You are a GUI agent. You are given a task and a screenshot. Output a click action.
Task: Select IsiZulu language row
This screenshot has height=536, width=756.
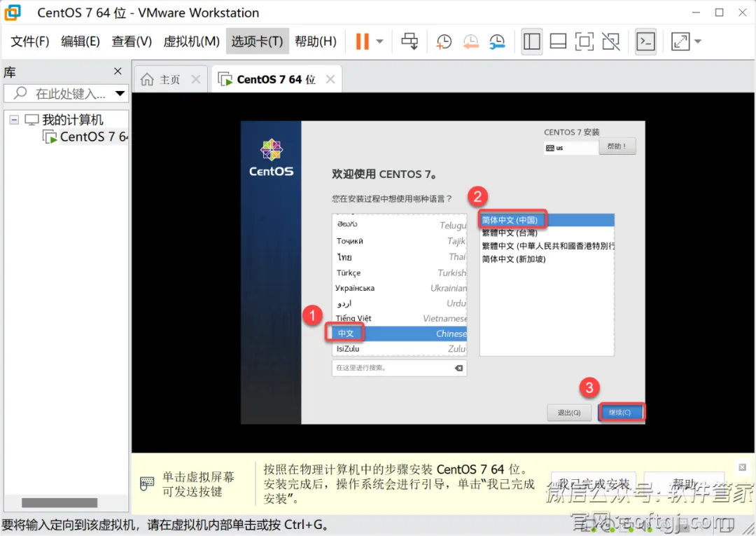click(399, 348)
